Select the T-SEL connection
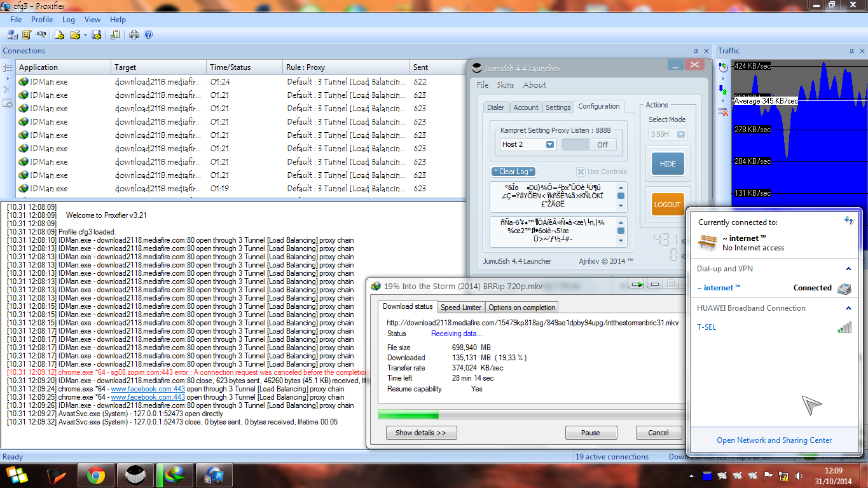Image resolution: width=868 pixels, height=488 pixels. (x=775, y=327)
